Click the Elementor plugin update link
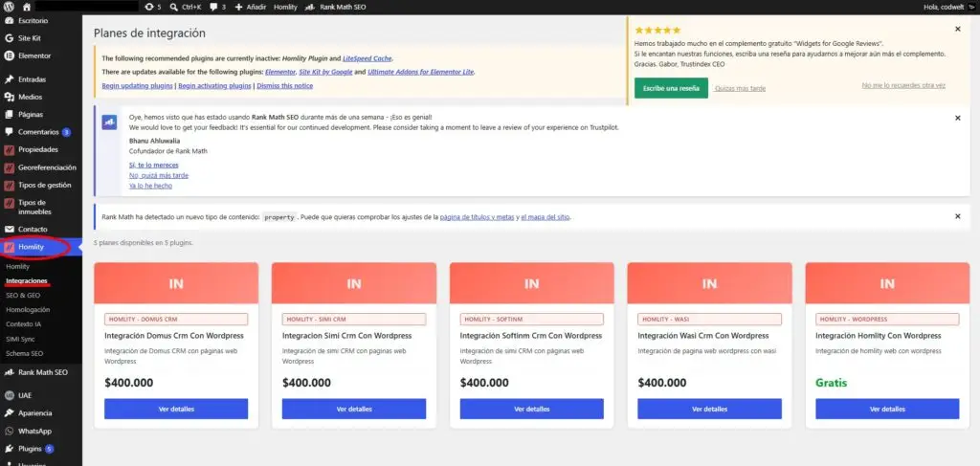This screenshot has width=980, height=466. [280, 72]
